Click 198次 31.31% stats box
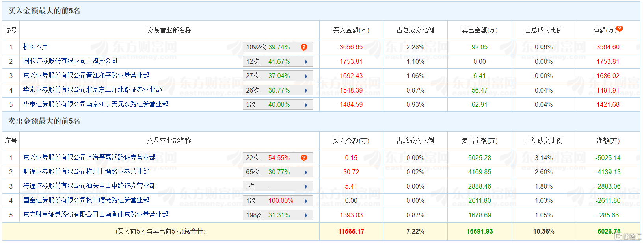 278,215
